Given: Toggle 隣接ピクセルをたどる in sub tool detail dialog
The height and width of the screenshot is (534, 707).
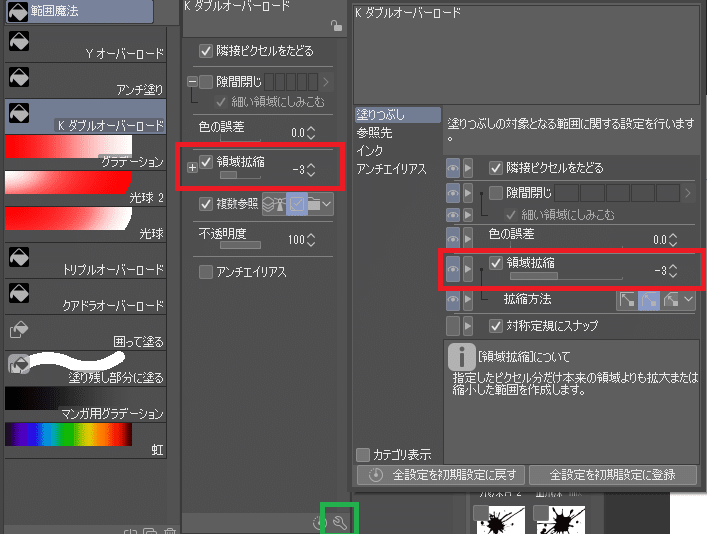Looking at the screenshot, I should (496, 168).
